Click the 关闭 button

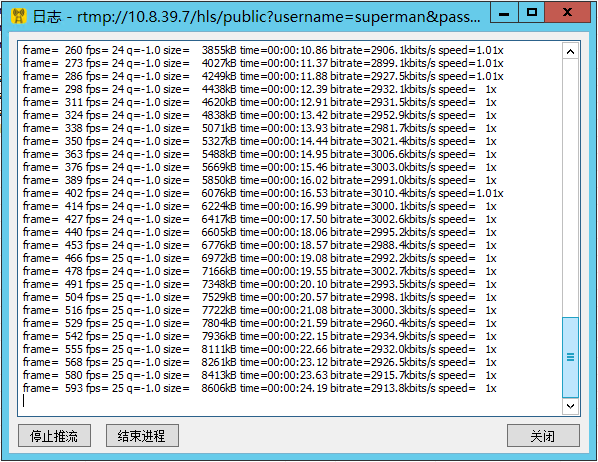[543, 436]
